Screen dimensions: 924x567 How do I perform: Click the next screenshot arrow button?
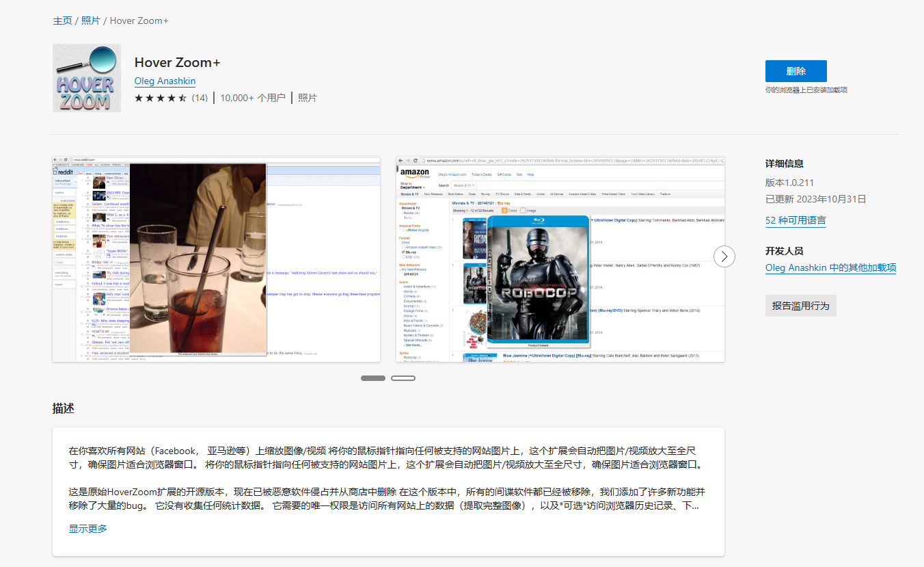click(724, 256)
